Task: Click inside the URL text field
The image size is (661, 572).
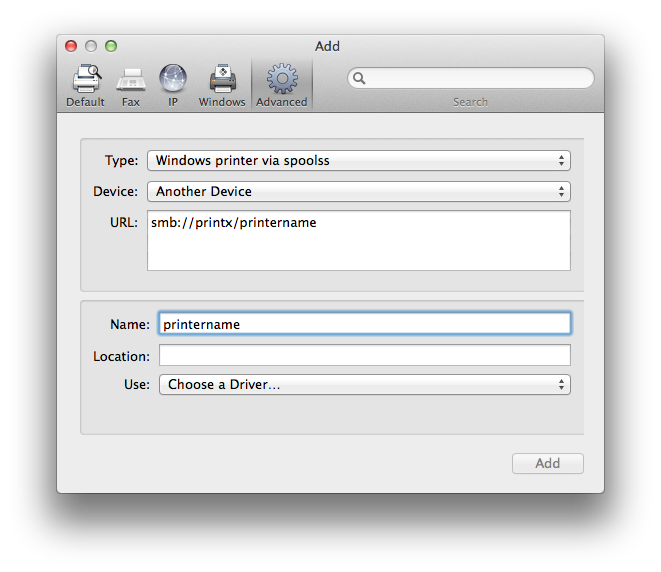Action: (359, 241)
